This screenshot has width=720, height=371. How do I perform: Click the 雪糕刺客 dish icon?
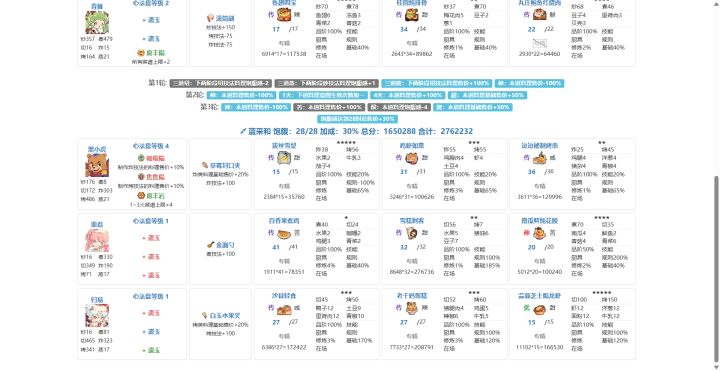pos(411,234)
